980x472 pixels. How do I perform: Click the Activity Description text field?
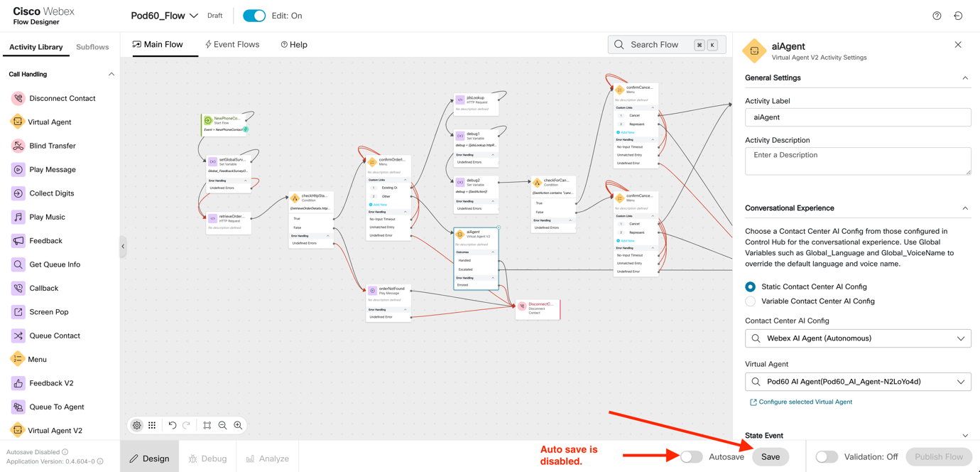[857, 161]
